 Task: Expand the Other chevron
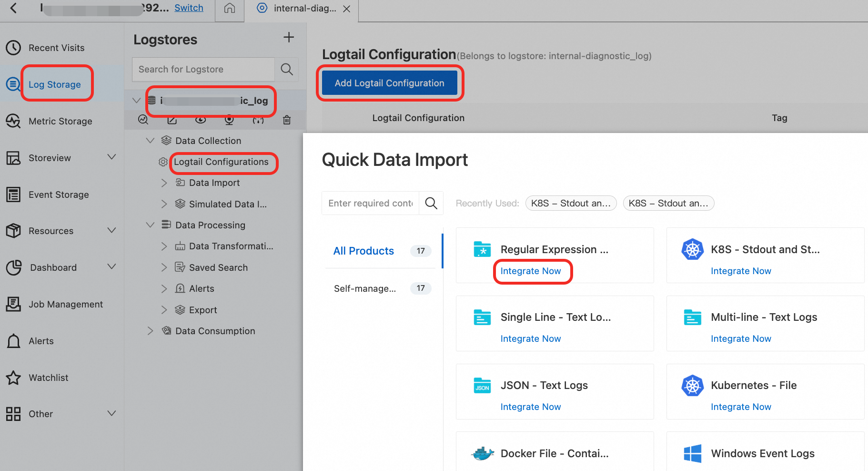[x=111, y=413]
